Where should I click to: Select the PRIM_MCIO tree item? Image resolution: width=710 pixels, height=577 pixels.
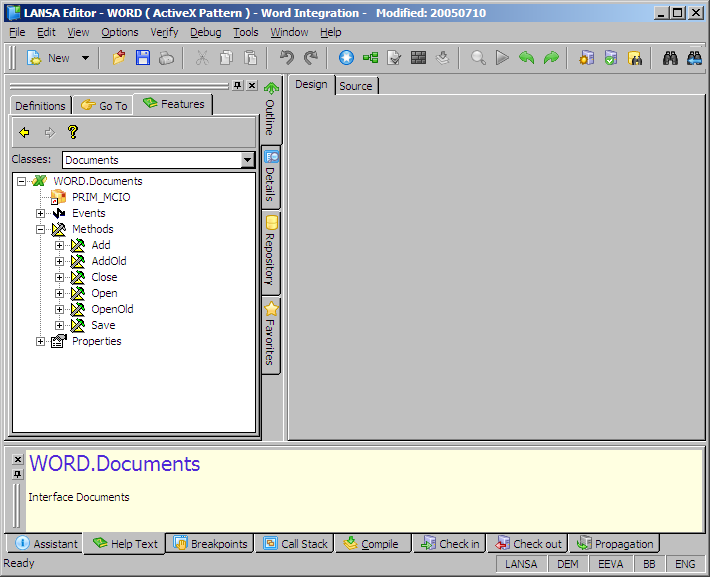click(100, 197)
